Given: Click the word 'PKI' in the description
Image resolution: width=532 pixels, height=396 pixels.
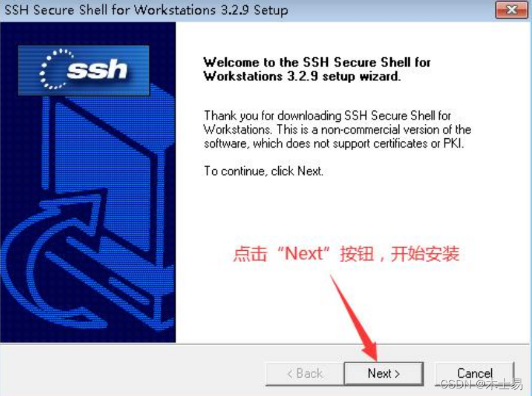Looking at the screenshot, I should (x=453, y=144).
